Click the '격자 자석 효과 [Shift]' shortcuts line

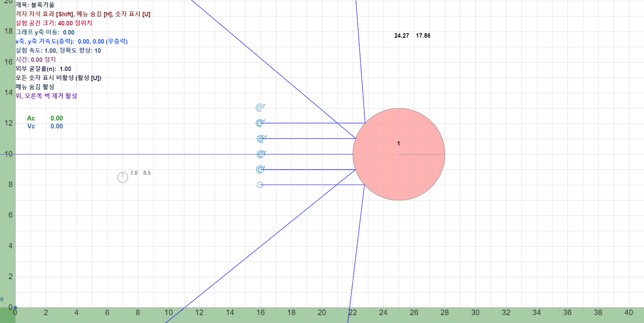pos(83,14)
